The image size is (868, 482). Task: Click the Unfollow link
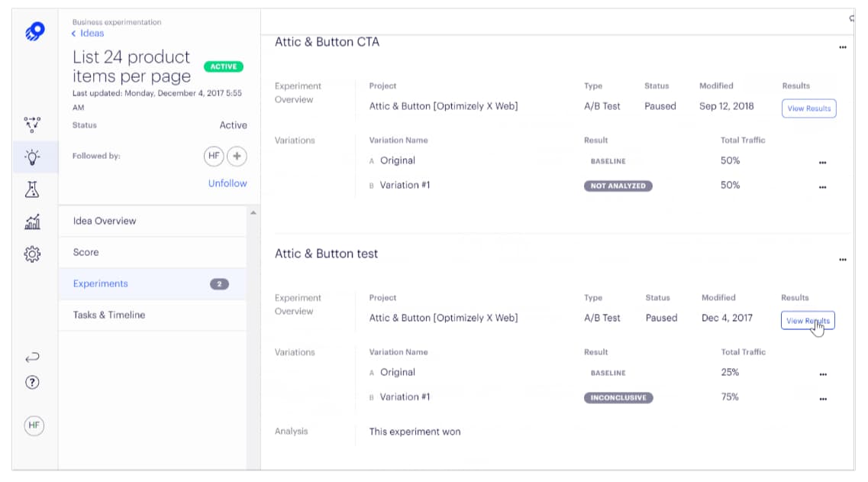(227, 183)
